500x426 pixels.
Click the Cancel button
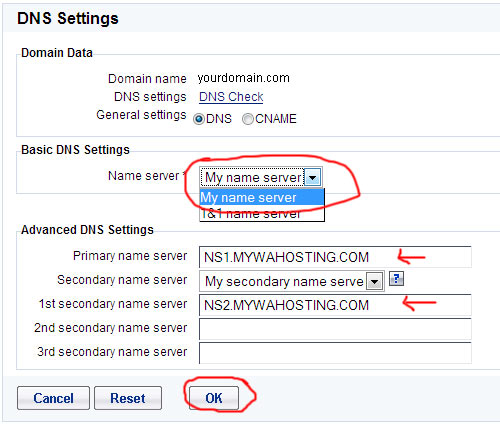click(53, 398)
